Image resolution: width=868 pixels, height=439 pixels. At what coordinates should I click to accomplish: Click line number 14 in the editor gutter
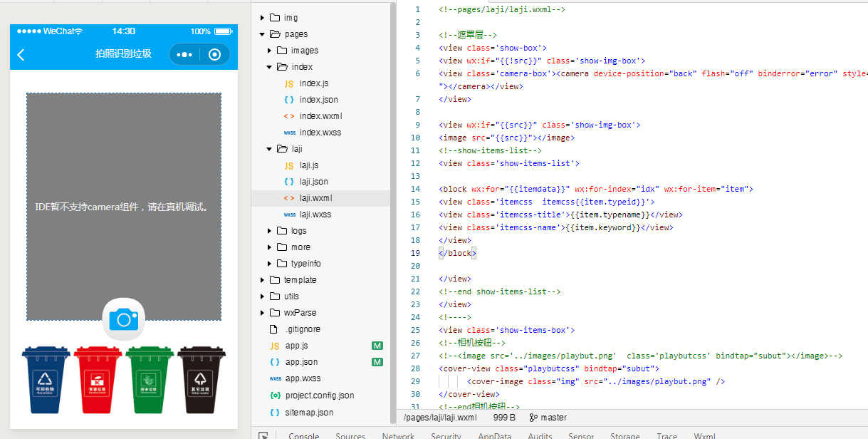(415, 189)
